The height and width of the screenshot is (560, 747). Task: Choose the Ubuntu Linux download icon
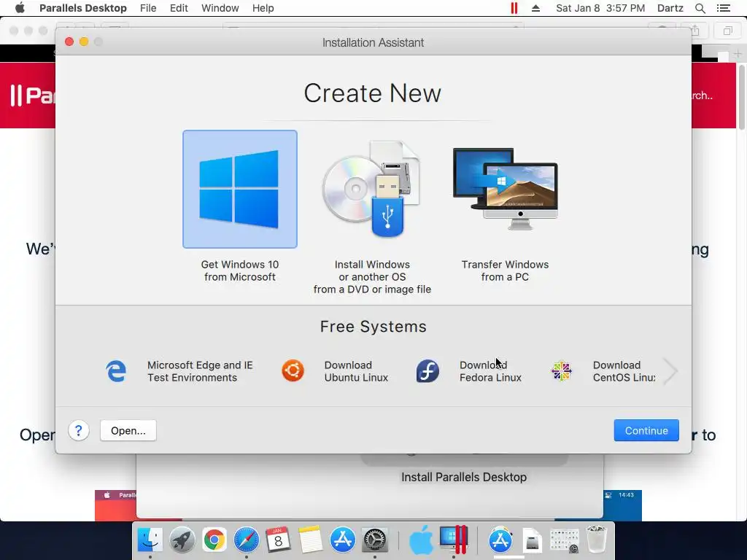click(x=293, y=371)
